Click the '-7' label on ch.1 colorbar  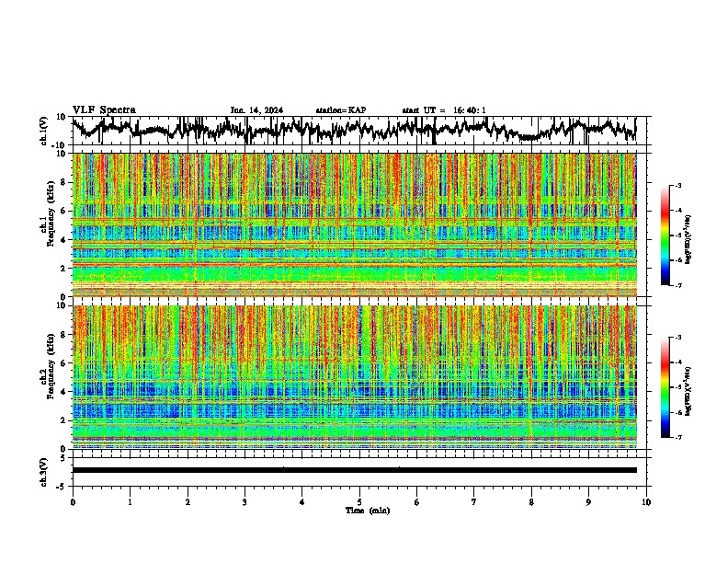pyautogui.click(x=678, y=285)
